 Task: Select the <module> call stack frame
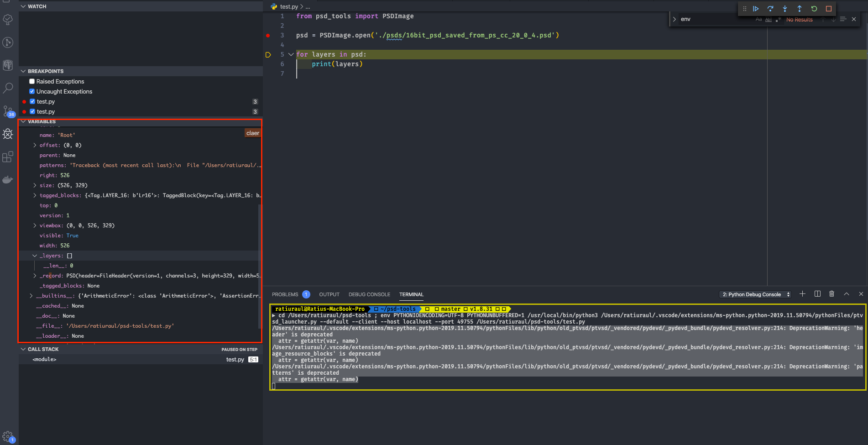pyautogui.click(x=140, y=359)
